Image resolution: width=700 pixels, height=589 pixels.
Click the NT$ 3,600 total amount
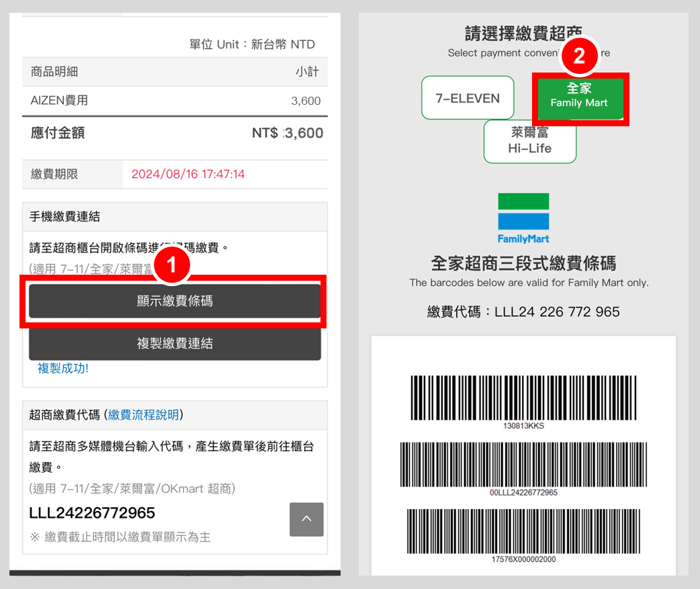click(288, 132)
